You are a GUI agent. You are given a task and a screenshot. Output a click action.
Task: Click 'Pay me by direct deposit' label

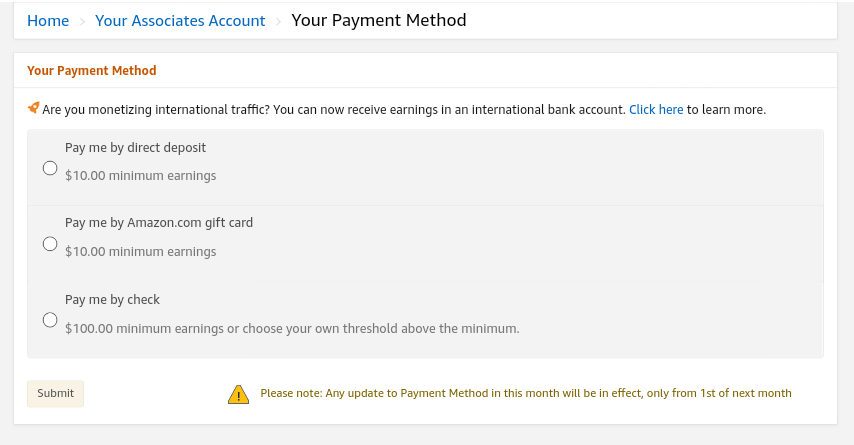(135, 148)
